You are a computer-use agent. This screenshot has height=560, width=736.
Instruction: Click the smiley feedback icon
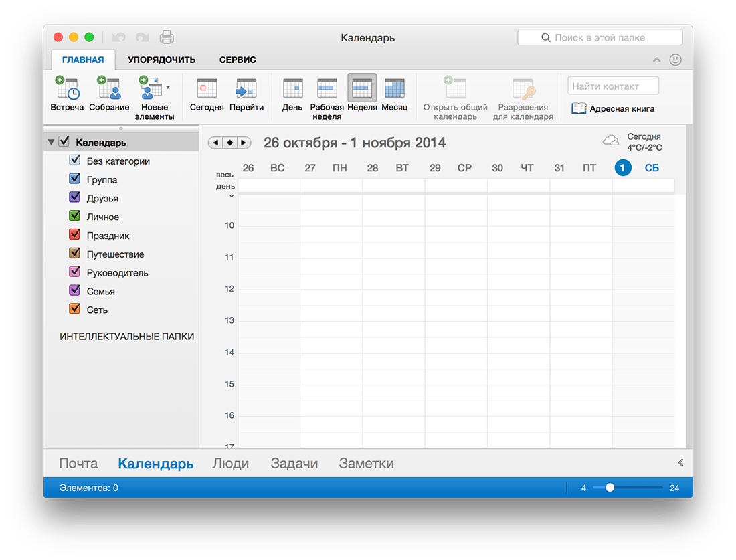[x=676, y=60]
